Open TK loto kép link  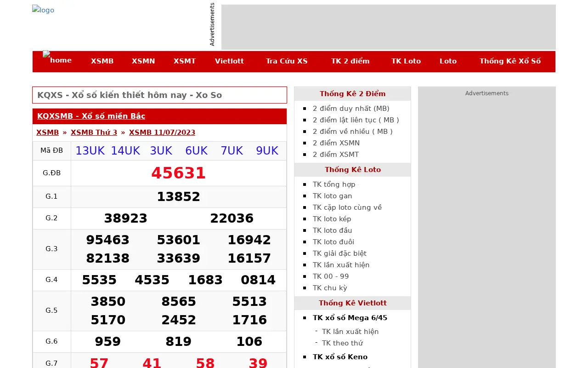pyautogui.click(x=332, y=219)
